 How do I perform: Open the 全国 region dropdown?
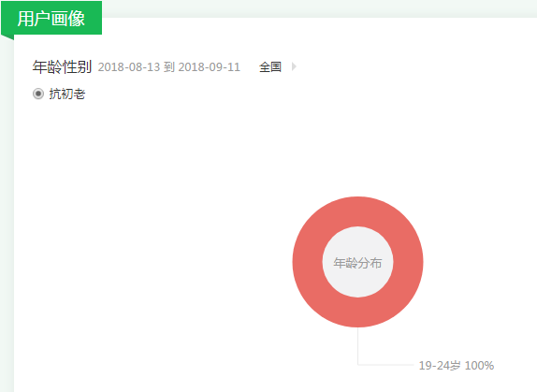pos(270,66)
